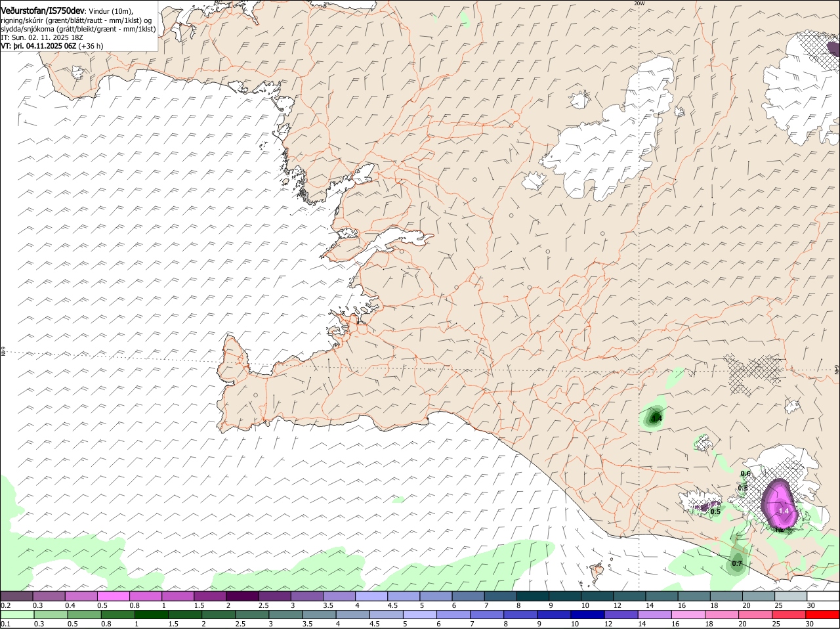
Task: Click the black 1.4 value in the dark green rain cell
Action: click(657, 418)
